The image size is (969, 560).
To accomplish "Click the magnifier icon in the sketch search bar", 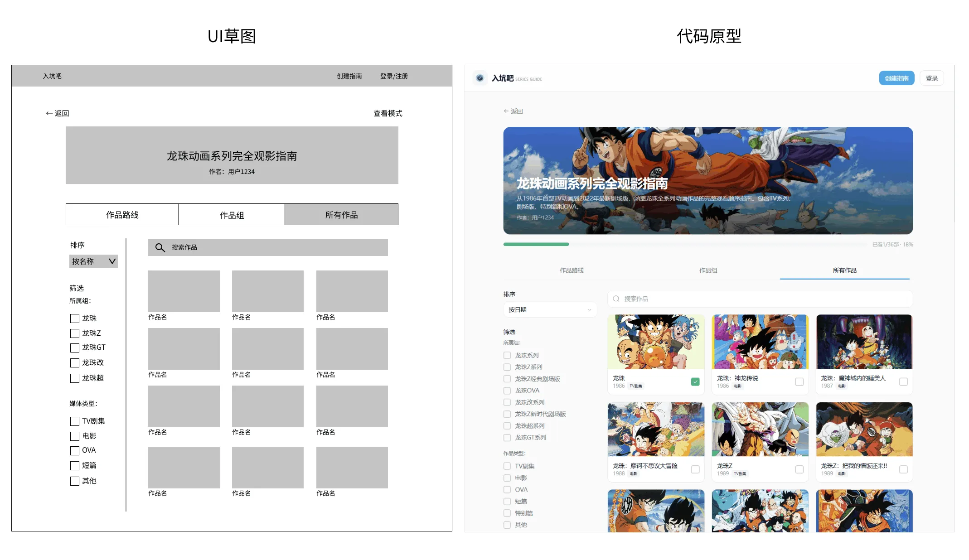I will click(x=160, y=247).
